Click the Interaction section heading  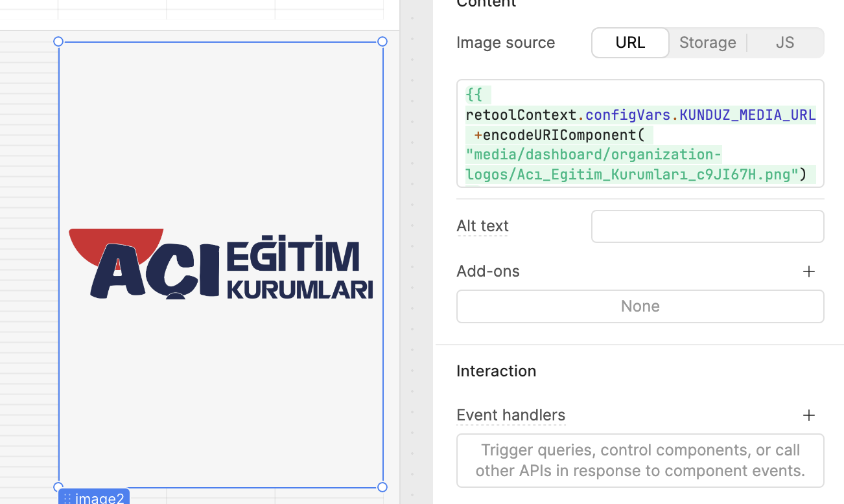(x=497, y=371)
